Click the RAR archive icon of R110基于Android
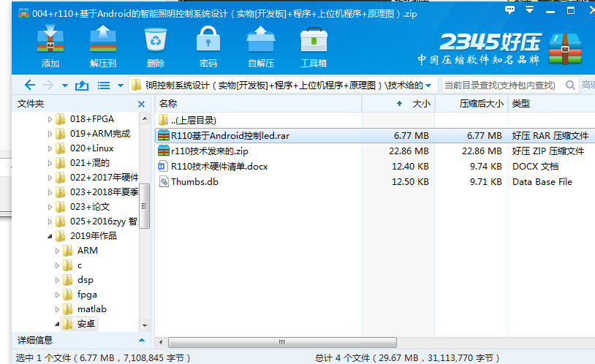 [x=164, y=135]
